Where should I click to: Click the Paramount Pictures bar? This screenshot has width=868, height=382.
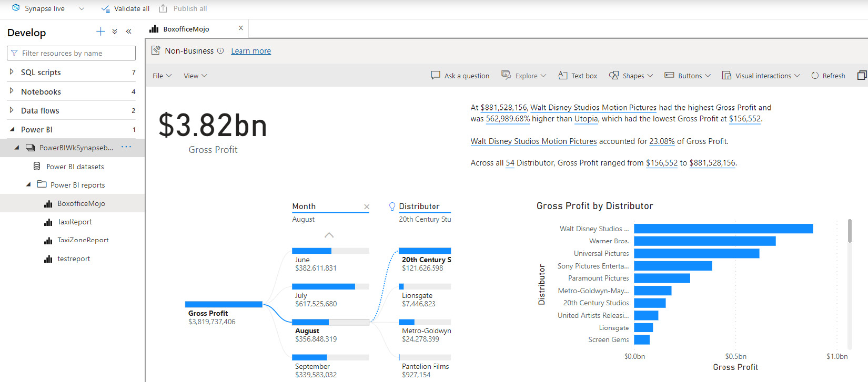click(662, 278)
